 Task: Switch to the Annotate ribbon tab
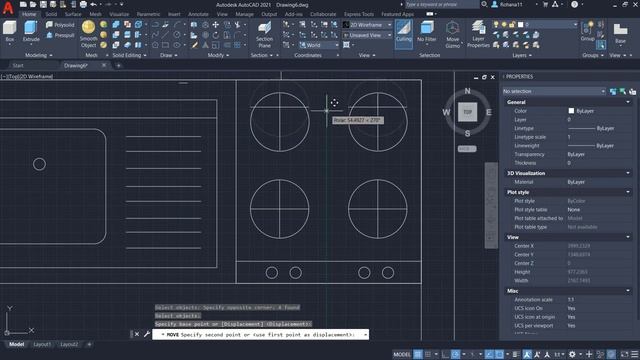198,14
